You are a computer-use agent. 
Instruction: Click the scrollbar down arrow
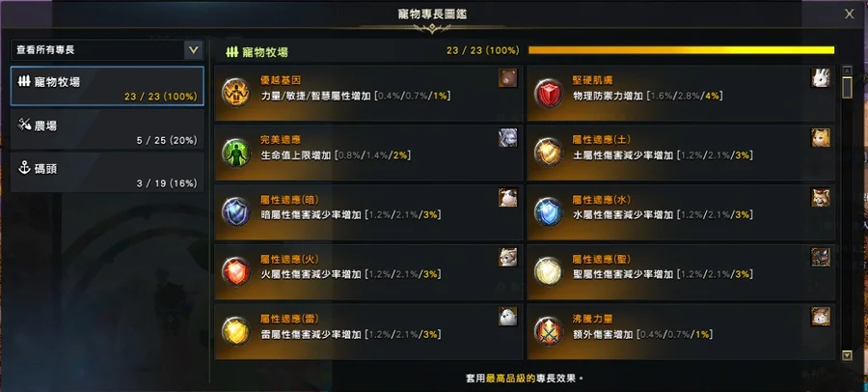point(847,355)
